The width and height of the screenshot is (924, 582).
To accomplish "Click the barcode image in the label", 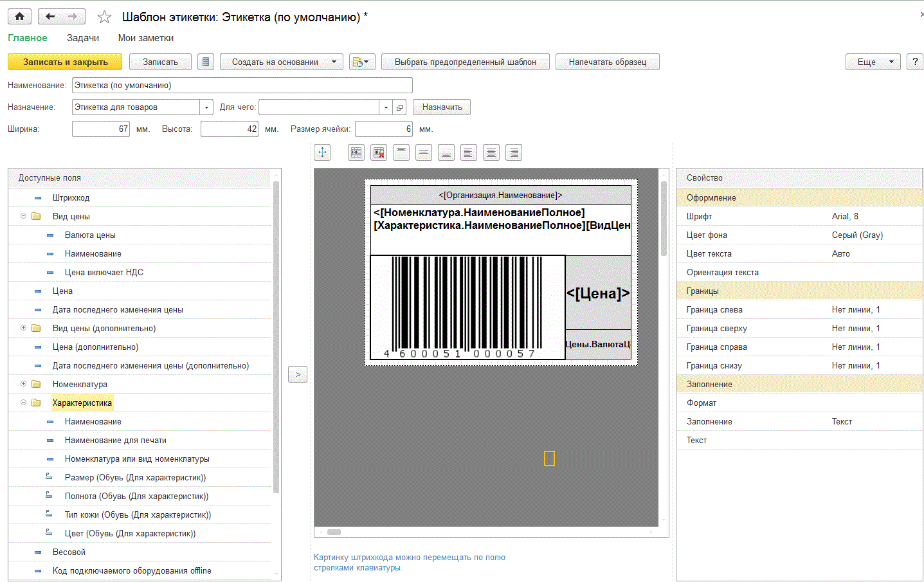I will (467, 307).
